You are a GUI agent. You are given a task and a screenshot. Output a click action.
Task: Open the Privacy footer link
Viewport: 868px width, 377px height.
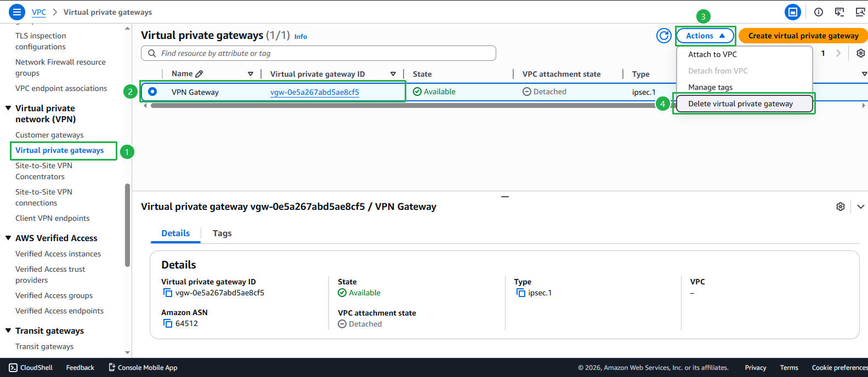[756, 368]
